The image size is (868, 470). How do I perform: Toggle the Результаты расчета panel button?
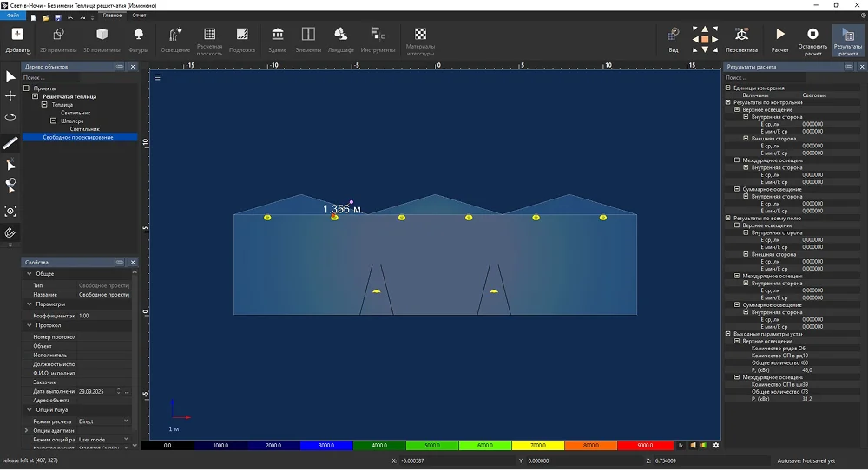pos(847,35)
